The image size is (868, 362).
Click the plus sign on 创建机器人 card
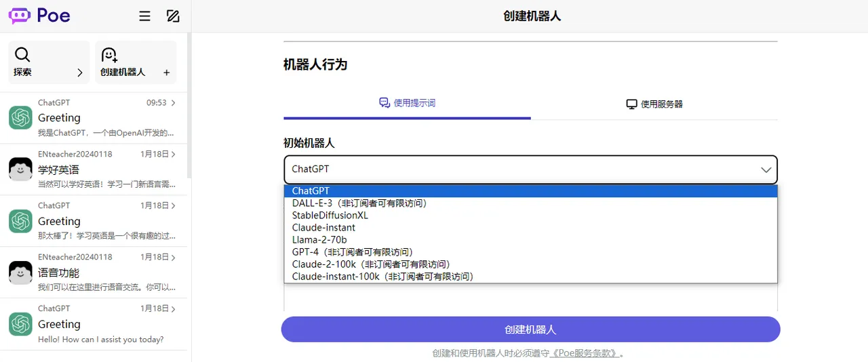pyautogui.click(x=167, y=73)
